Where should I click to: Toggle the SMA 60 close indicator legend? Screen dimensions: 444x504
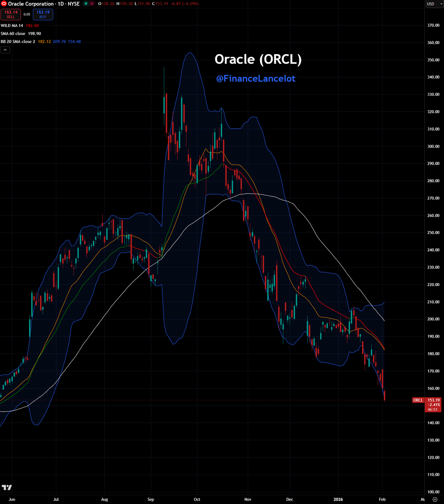(14, 33)
